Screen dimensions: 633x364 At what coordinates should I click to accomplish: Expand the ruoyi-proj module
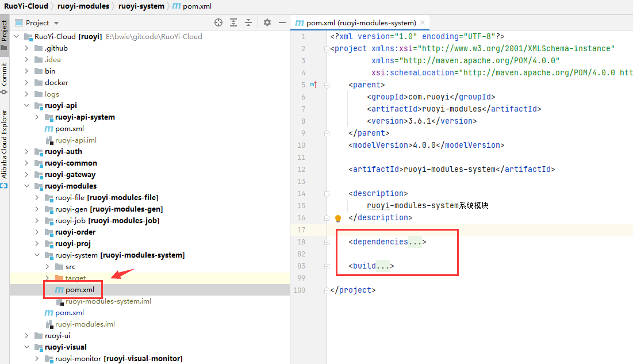(37, 244)
